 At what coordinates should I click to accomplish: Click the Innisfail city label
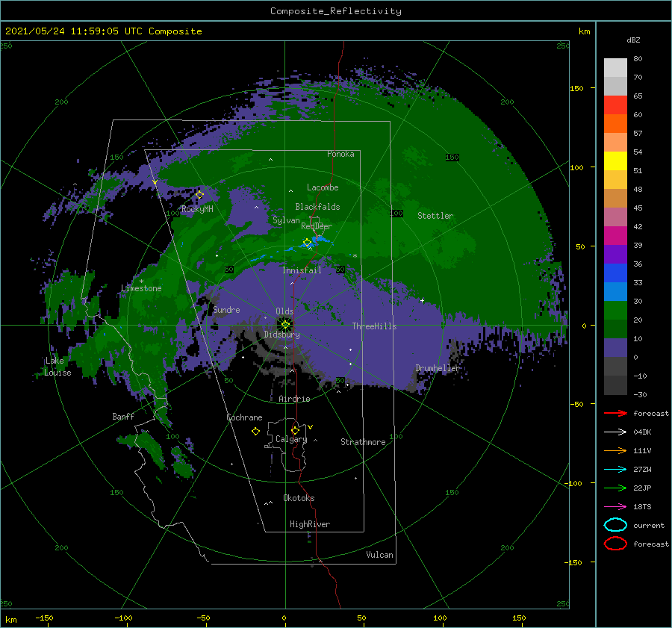302,270
